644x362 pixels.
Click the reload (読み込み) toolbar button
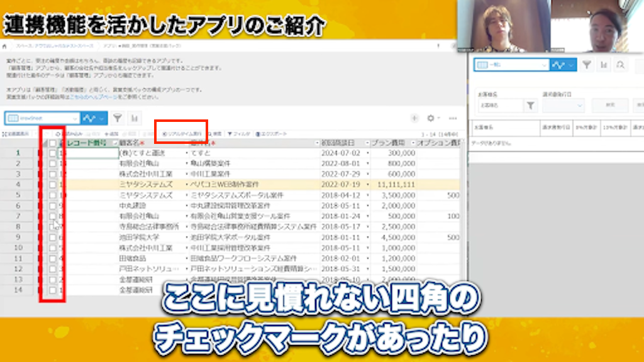pos(70,134)
